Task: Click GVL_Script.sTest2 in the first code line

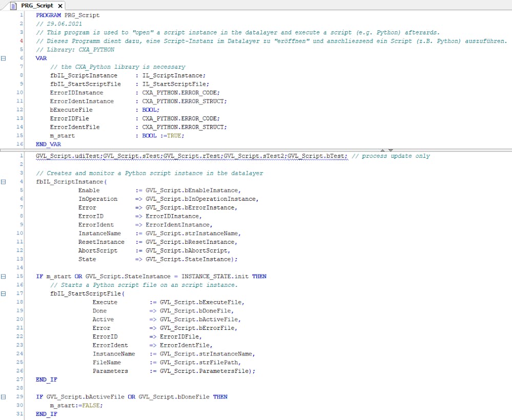Action: pyautogui.click(x=254, y=156)
